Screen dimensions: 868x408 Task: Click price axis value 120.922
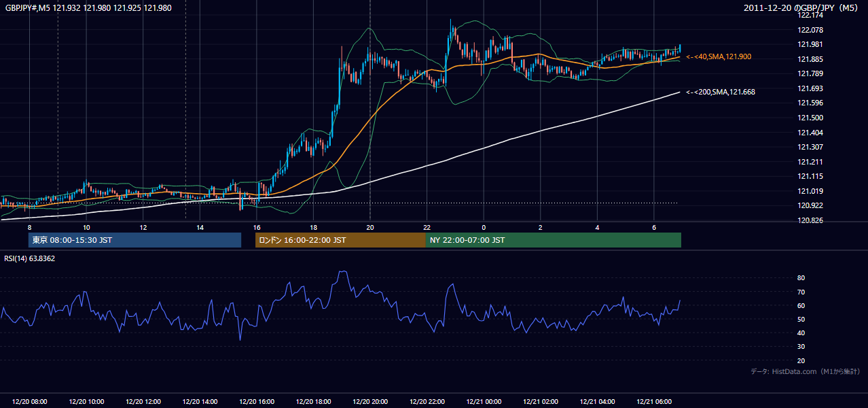click(810, 205)
